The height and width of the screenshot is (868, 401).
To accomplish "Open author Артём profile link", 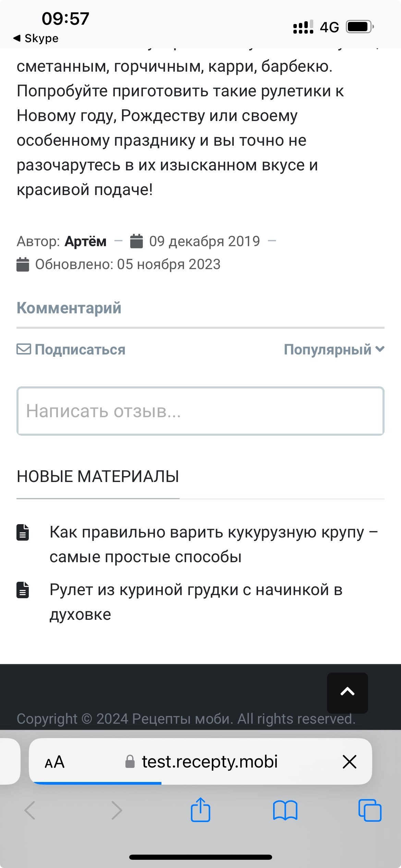I will point(86,241).
